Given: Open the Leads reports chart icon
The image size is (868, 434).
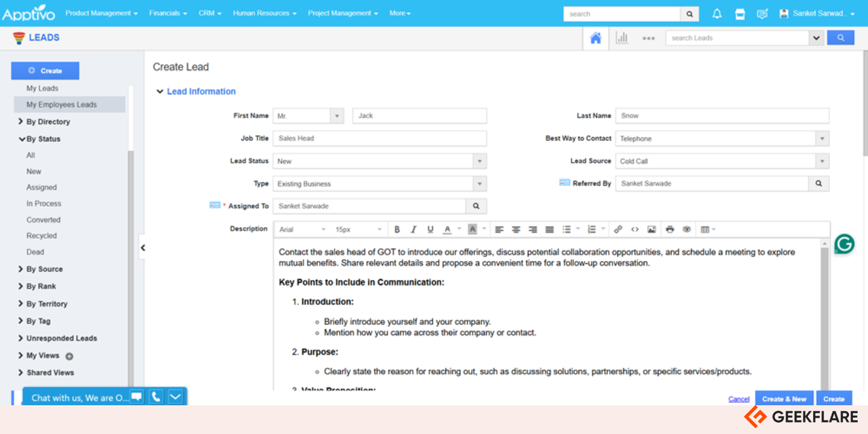Looking at the screenshot, I should (622, 38).
